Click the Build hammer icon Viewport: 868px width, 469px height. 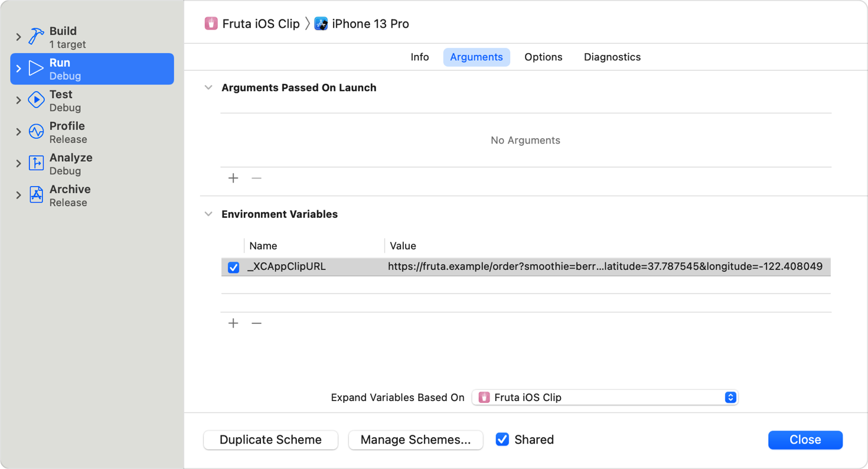pos(37,37)
